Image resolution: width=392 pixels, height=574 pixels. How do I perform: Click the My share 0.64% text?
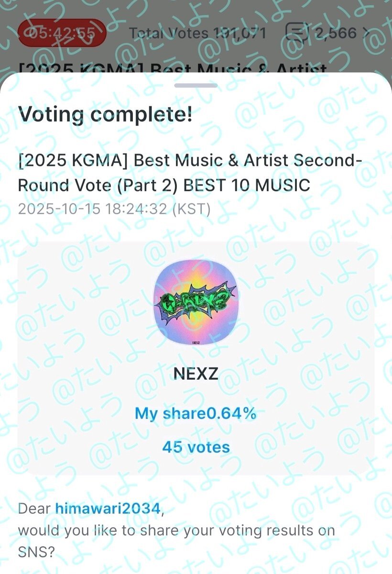coord(196,413)
